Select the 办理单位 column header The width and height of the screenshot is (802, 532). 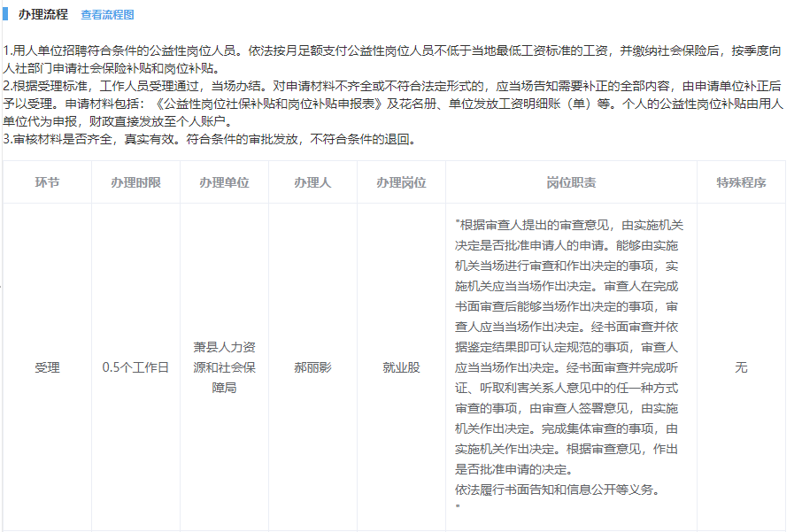(x=224, y=182)
